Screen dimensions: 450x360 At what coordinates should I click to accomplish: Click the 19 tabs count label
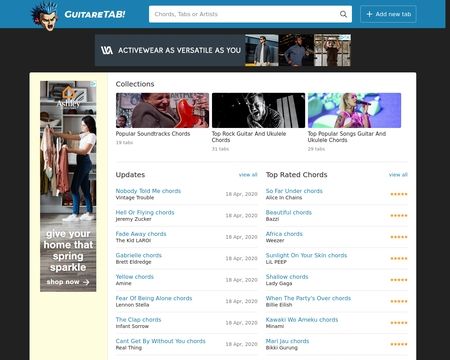(124, 143)
